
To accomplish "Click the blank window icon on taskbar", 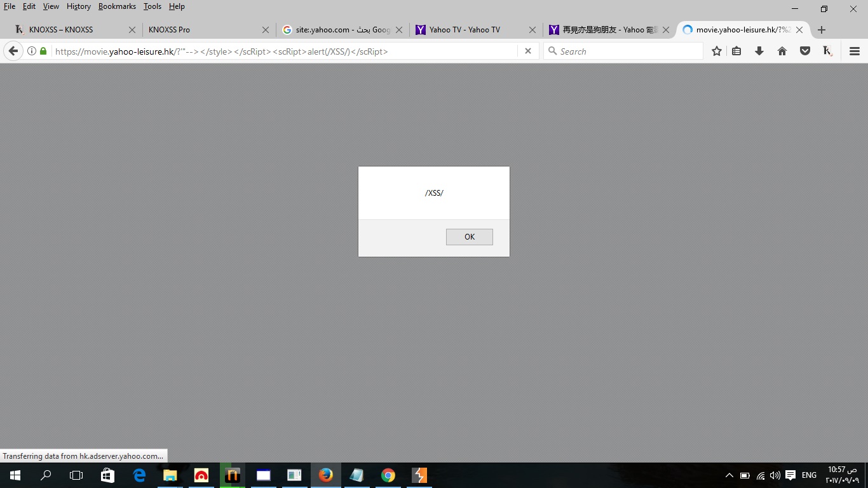I will coord(264,475).
